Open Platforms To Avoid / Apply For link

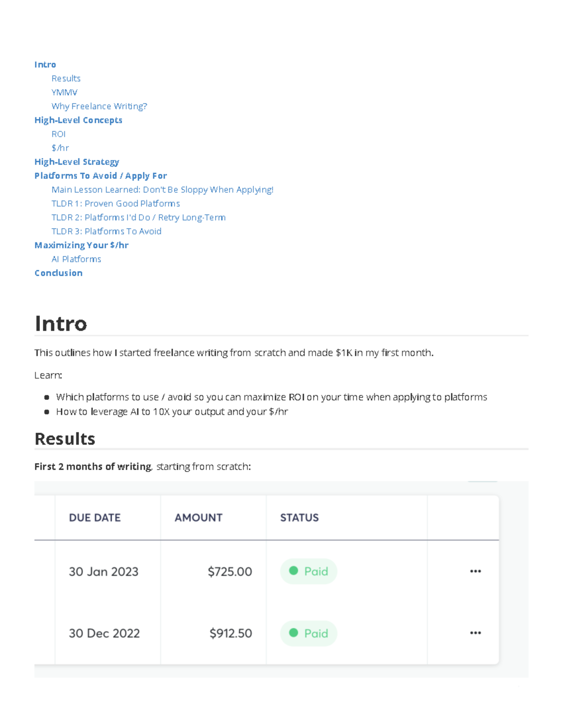(100, 176)
